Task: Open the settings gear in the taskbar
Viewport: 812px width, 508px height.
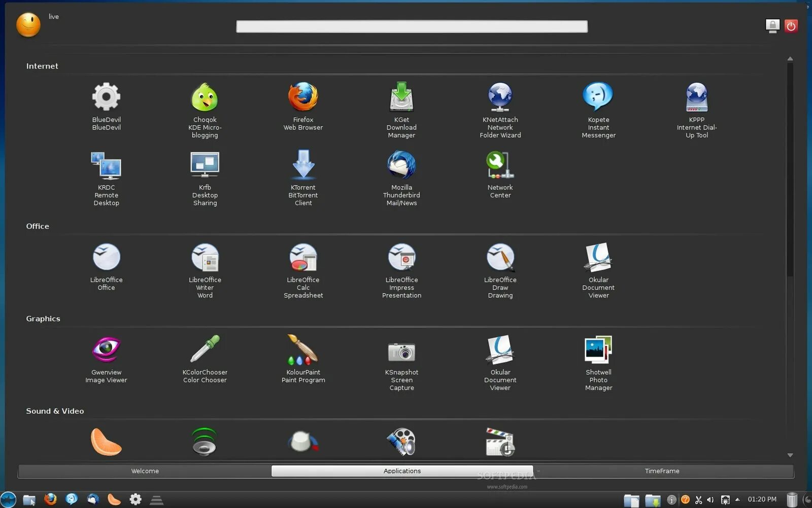Action: [136, 499]
